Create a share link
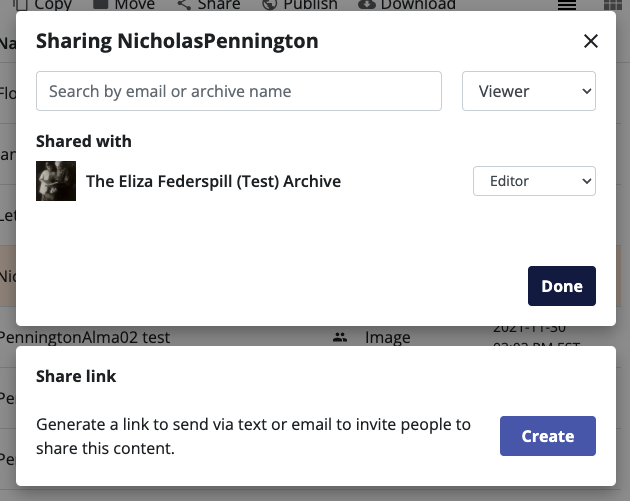630x501 pixels. pos(547,436)
